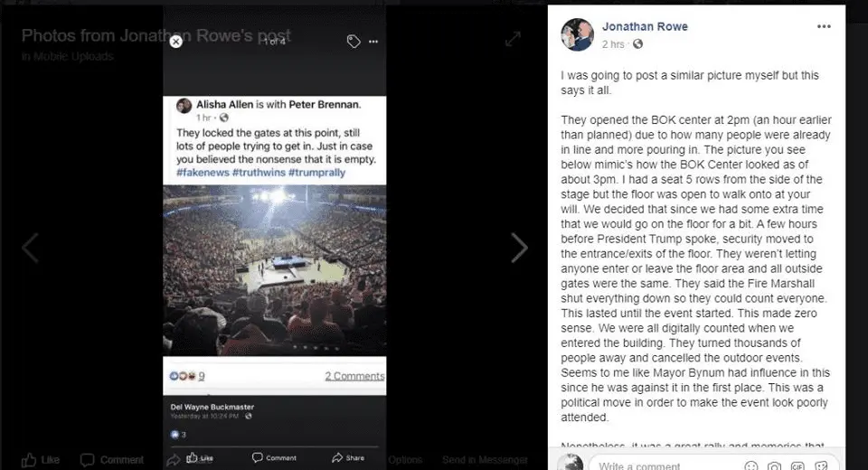Click the tag photo icon
Image resolution: width=868 pixels, height=470 pixels.
(354, 41)
